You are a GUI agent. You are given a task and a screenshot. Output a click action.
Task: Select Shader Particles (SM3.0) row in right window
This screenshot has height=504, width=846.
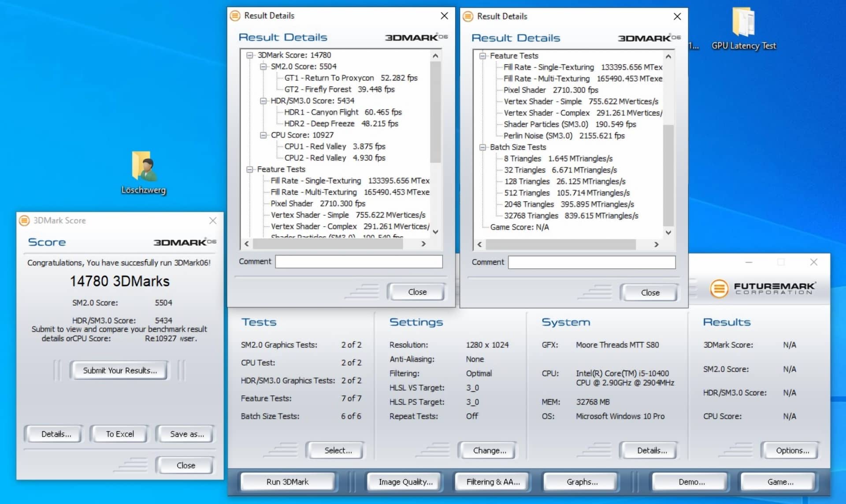[570, 124]
